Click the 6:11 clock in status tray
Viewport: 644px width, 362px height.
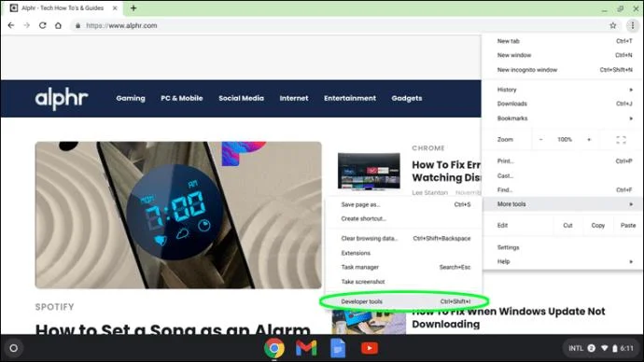pos(627,348)
